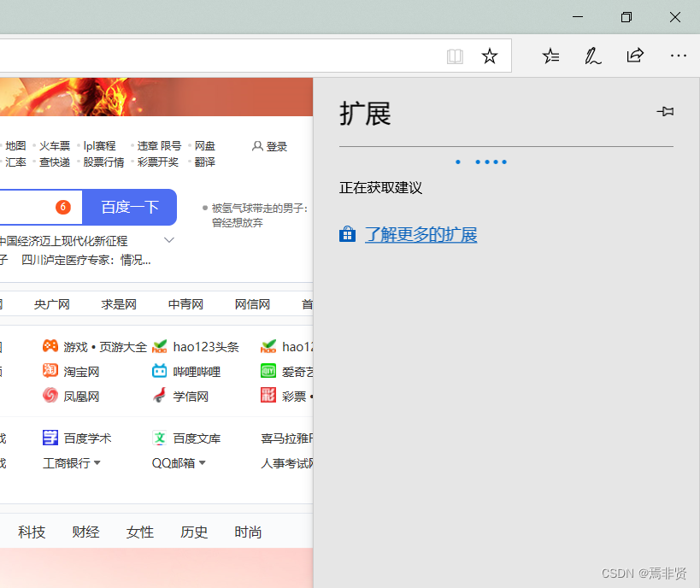
Task: Select the add notes pen icon
Action: tap(593, 56)
